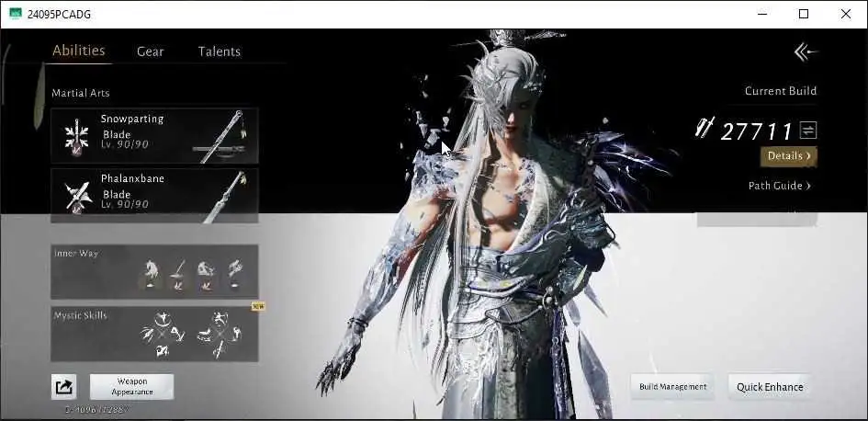Click the swap icon next to 27711

click(x=808, y=131)
